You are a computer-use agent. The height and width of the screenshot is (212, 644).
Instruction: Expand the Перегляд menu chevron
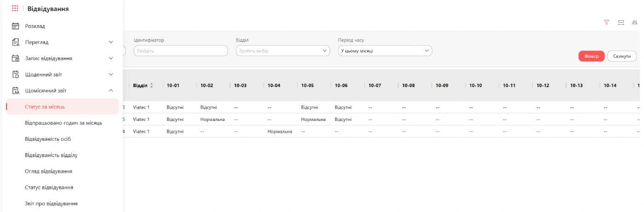coord(111,42)
